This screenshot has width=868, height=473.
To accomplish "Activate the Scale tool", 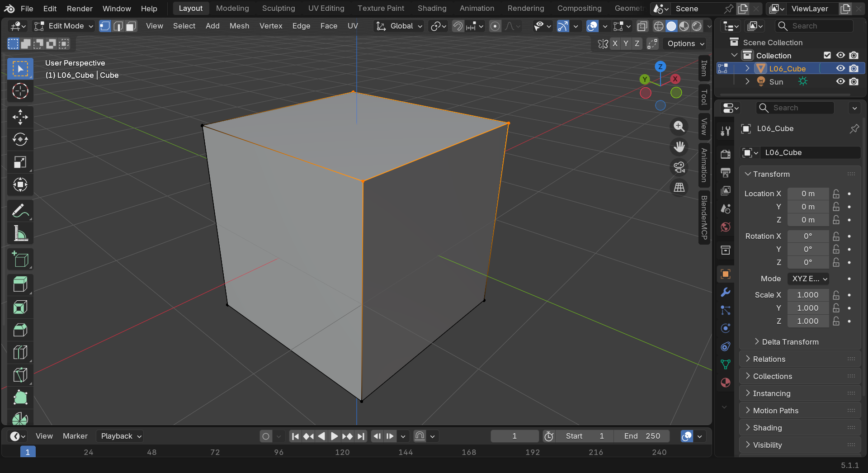I will coord(20,162).
